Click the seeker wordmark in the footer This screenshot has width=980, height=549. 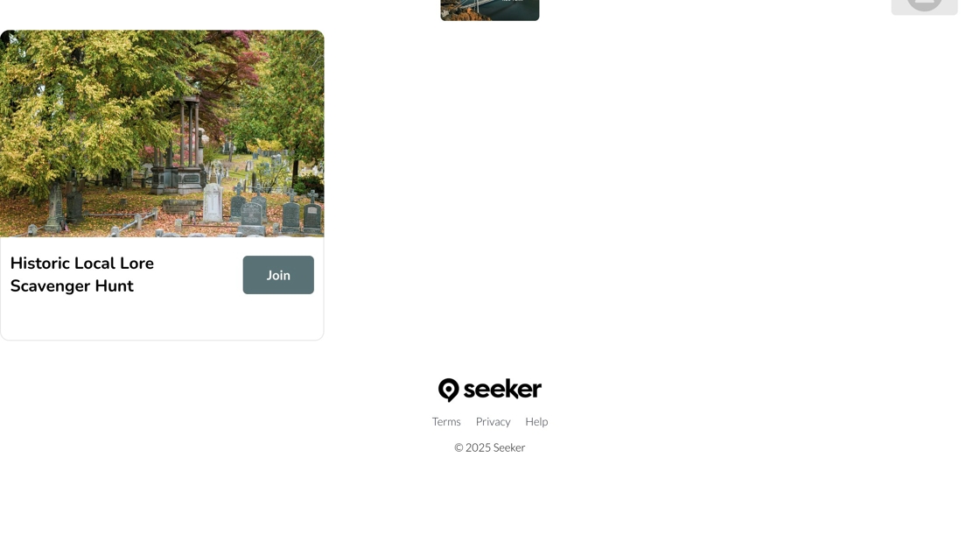click(x=502, y=389)
